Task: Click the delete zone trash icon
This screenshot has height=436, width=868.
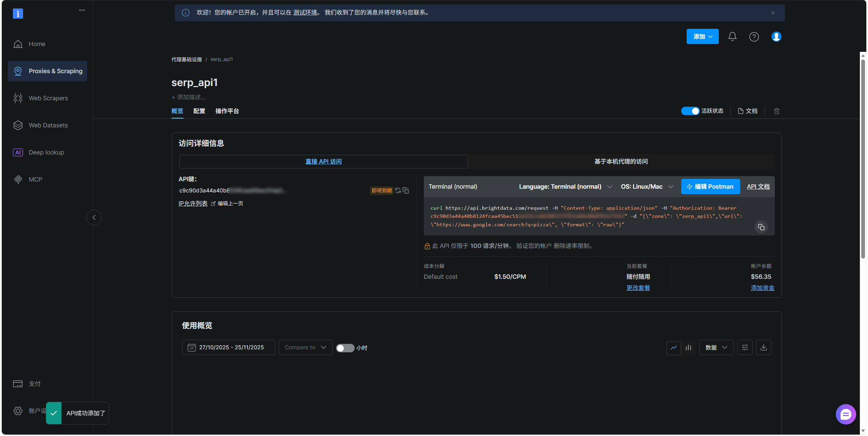Action: coord(776,111)
